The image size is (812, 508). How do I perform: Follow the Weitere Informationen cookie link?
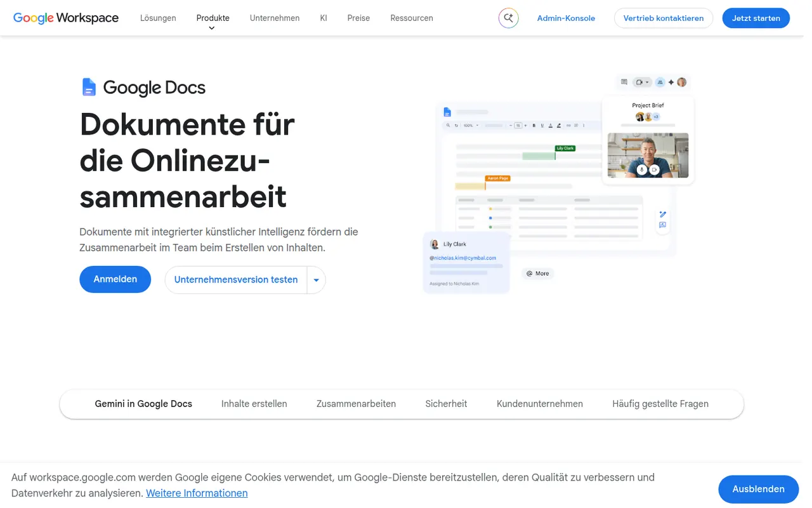(197, 493)
